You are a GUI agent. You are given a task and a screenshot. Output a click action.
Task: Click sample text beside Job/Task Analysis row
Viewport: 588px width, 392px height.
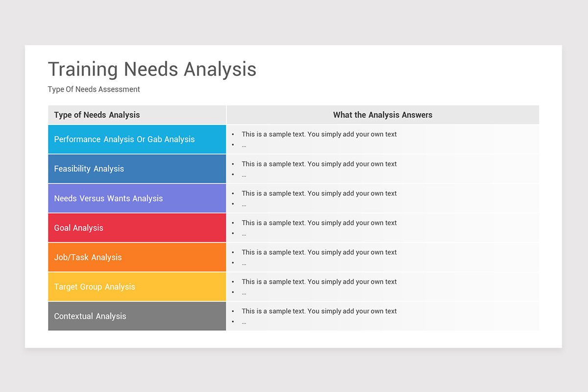[x=319, y=252]
